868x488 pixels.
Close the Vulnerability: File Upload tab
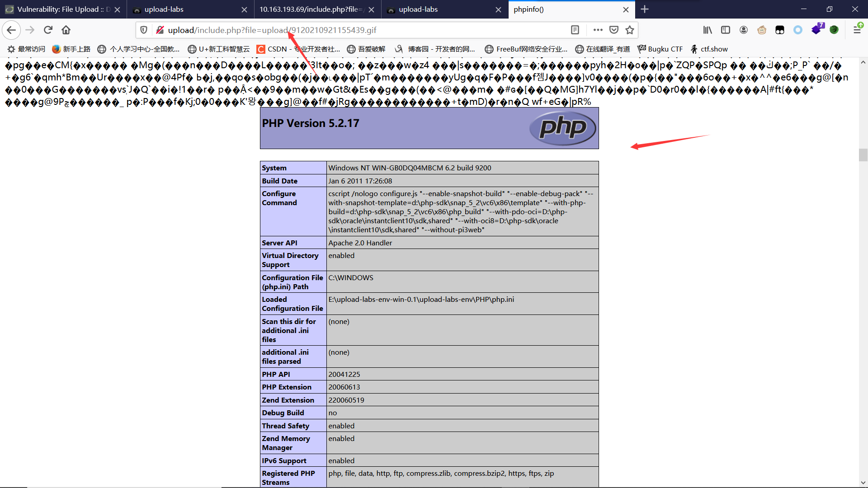tap(117, 9)
